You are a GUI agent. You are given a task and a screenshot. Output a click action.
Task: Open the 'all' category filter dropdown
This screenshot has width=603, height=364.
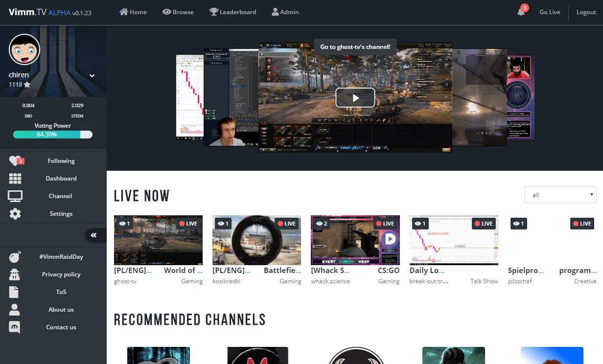pos(560,195)
